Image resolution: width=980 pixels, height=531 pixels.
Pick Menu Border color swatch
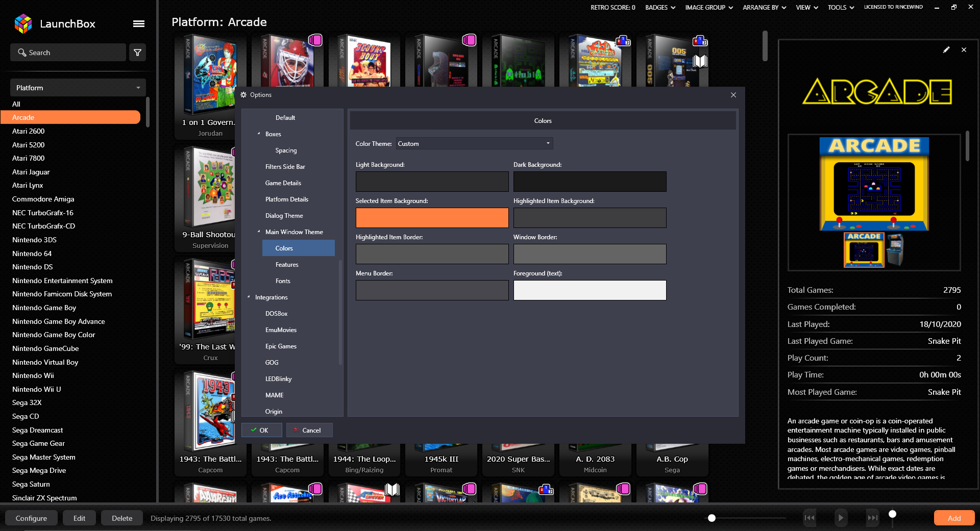[x=432, y=290]
